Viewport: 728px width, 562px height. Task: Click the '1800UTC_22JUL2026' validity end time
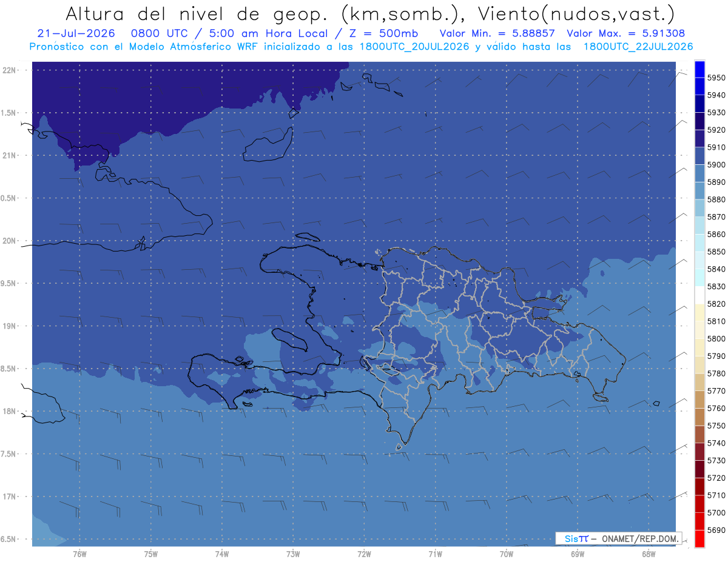click(638, 47)
